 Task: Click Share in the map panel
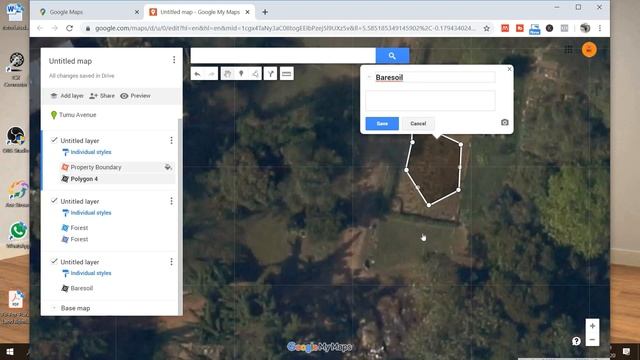tap(102, 96)
